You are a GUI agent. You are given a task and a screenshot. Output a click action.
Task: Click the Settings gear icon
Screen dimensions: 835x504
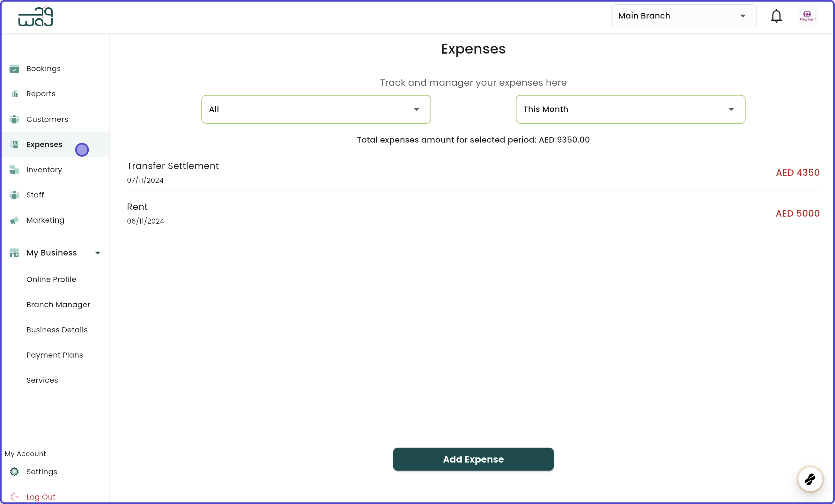(x=14, y=471)
